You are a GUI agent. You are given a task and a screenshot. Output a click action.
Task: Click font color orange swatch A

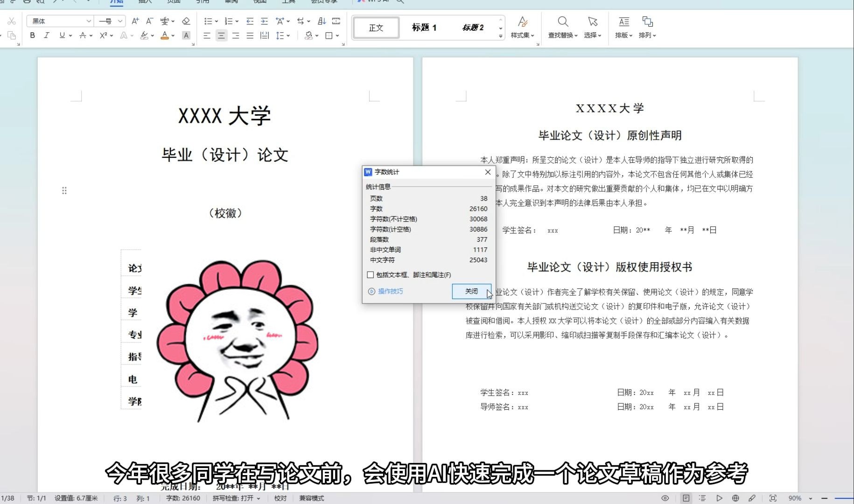(x=165, y=35)
